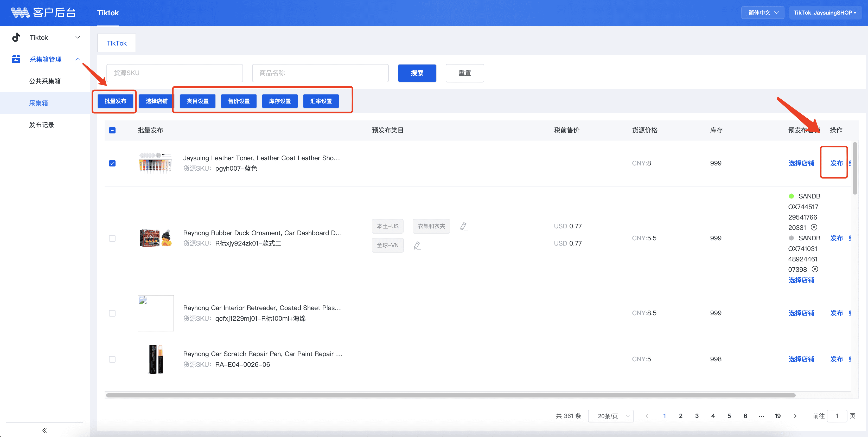Click 发布 for Jaysuing Leather Toner row
The width and height of the screenshot is (868, 437).
(x=836, y=163)
